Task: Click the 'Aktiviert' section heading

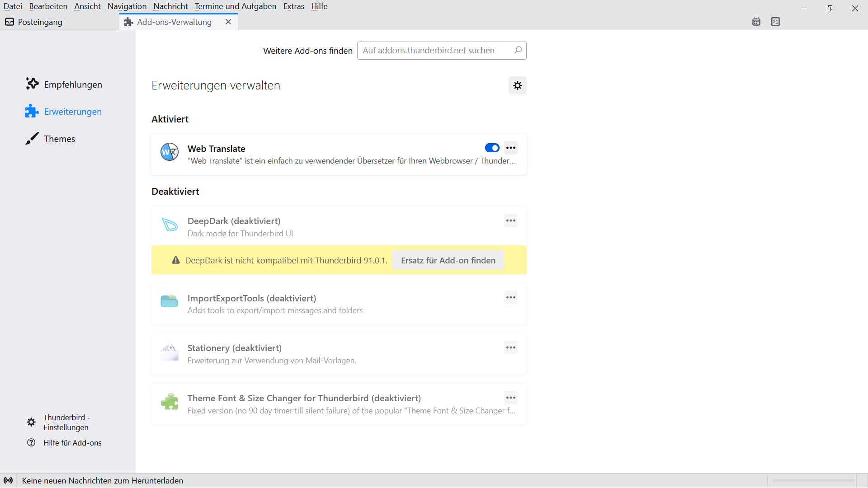Action: coord(170,119)
